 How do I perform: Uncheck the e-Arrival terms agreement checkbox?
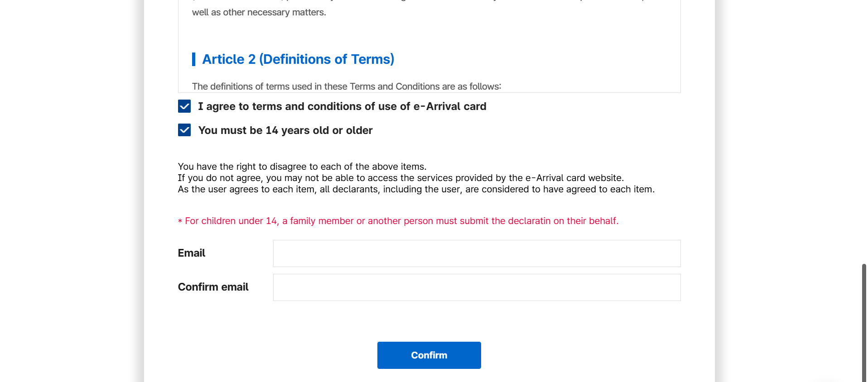tap(184, 106)
